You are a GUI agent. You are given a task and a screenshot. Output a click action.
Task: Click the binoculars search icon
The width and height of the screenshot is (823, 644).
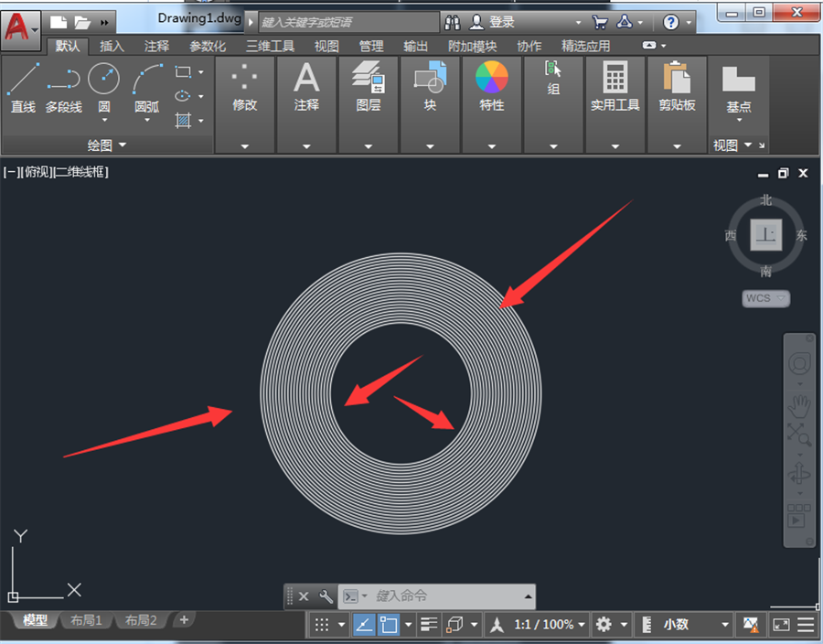pos(453,22)
